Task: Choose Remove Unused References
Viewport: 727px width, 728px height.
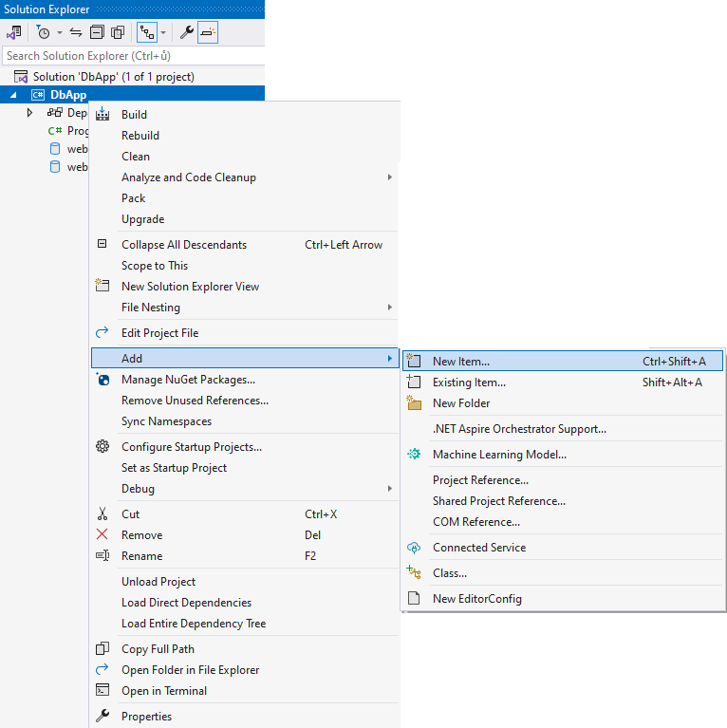Action: [245, 401]
